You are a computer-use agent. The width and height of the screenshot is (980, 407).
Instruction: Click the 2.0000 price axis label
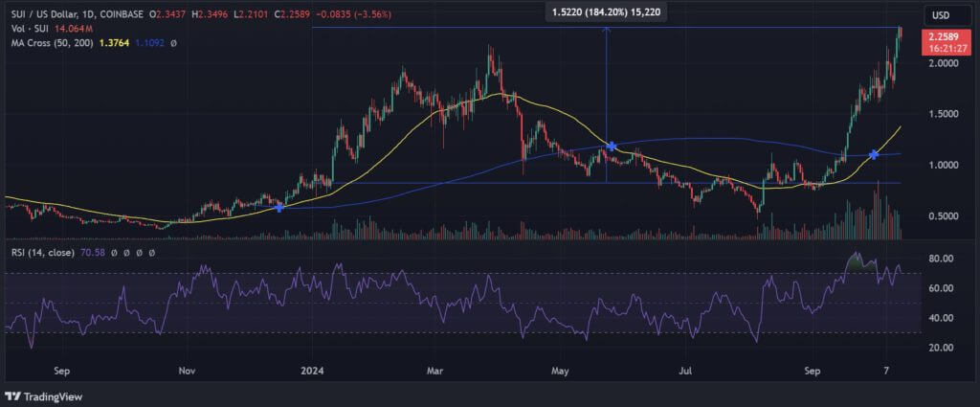[x=942, y=64]
